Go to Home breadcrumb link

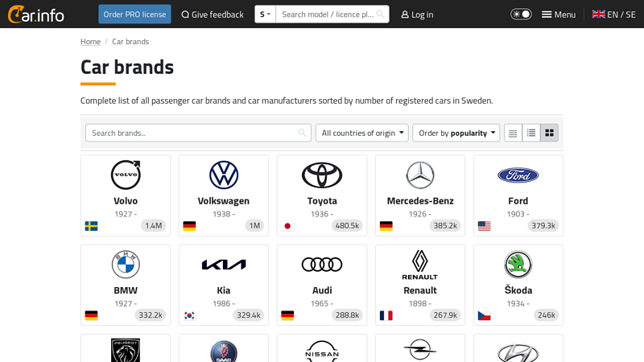[x=90, y=42]
